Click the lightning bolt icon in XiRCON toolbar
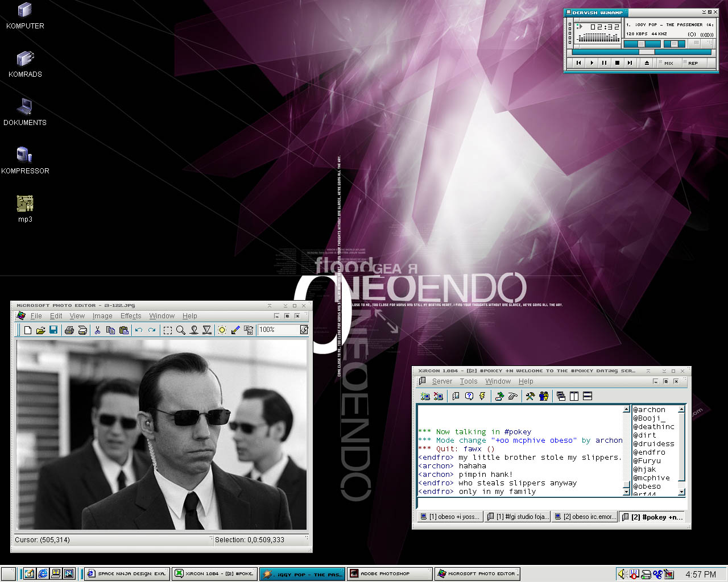This screenshot has height=582, width=728. click(482, 396)
